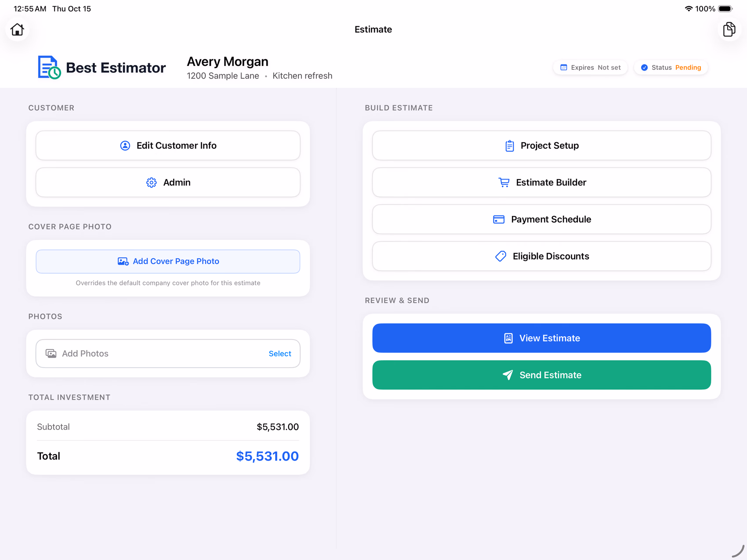Click the paper plane icon on Send Estimate
The height and width of the screenshot is (560, 747).
(508, 375)
